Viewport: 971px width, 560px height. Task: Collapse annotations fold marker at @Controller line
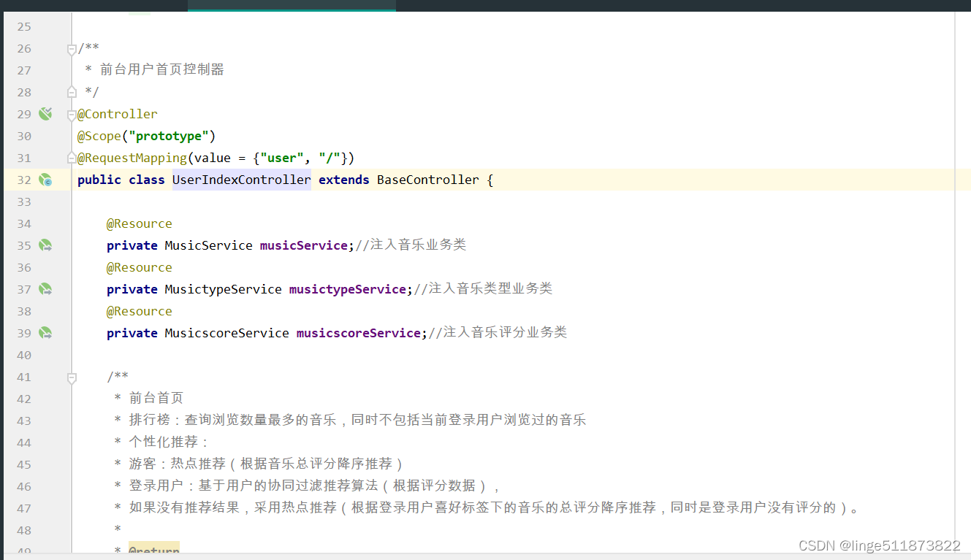[x=72, y=115]
